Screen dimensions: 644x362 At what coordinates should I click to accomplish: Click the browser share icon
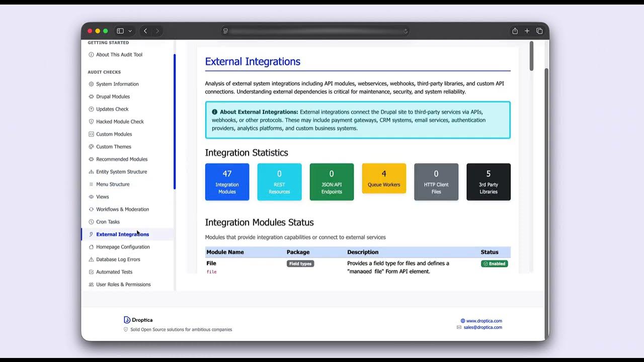point(515,31)
